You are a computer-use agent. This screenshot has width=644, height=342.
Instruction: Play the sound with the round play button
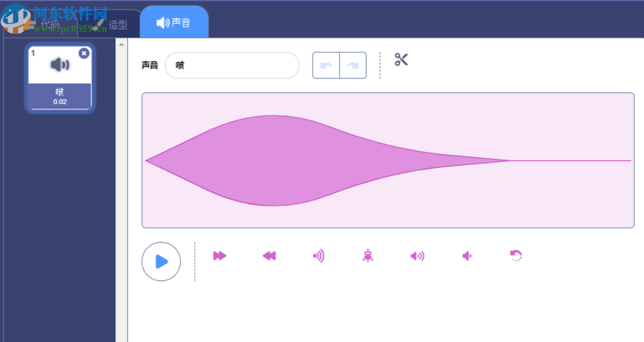[161, 261]
